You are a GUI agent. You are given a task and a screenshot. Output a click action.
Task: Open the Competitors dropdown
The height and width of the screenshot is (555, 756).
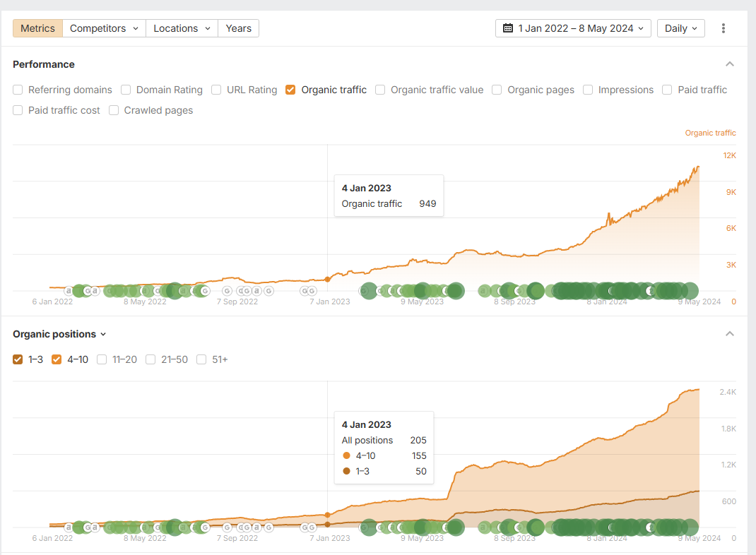coord(104,28)
